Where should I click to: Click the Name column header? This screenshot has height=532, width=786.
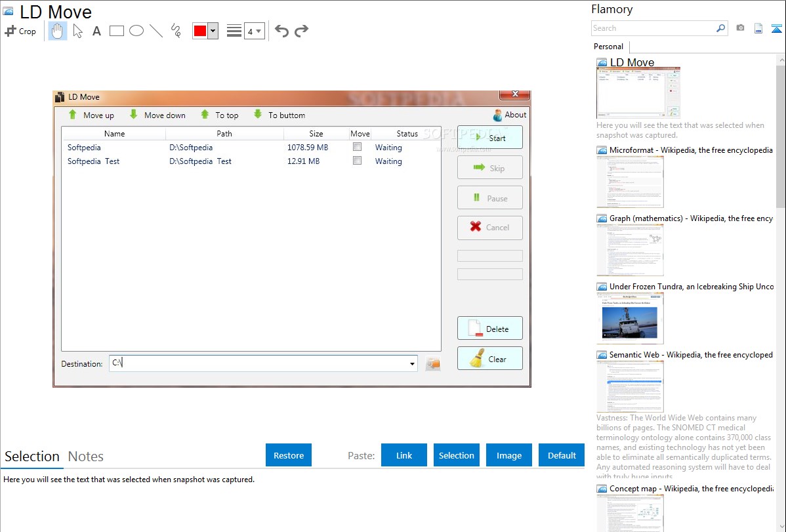(x=114, y=133)
